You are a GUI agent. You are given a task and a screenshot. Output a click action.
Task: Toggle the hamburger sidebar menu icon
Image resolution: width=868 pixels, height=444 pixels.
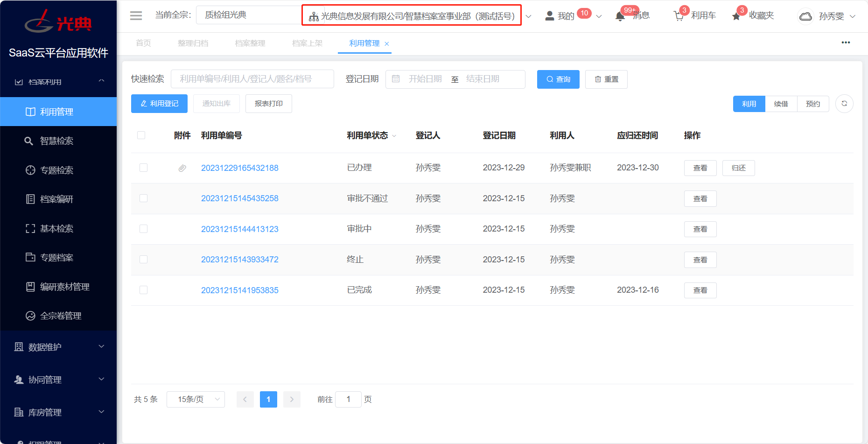pos(136,15)
